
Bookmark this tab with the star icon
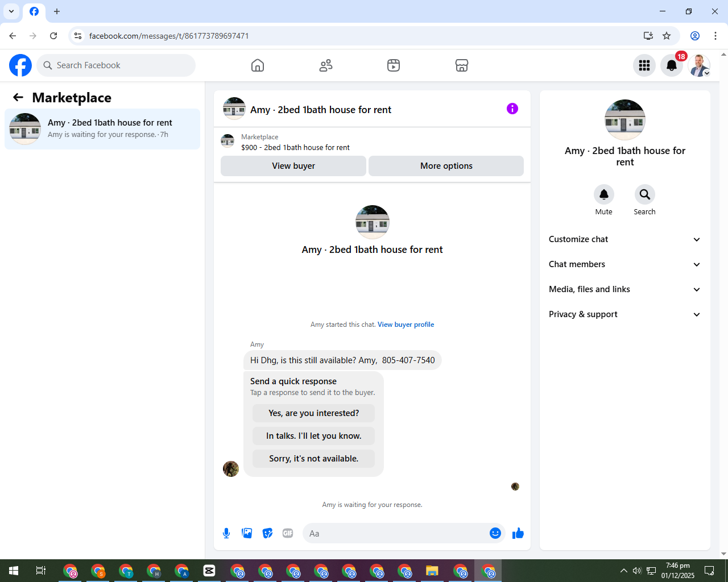(667, 36)
